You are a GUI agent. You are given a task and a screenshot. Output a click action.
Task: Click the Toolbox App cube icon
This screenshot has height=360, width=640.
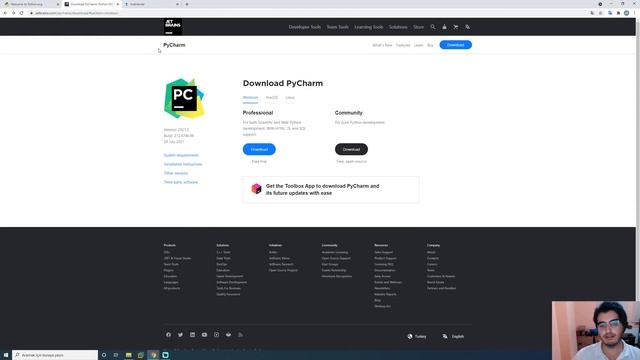[256, 189]
